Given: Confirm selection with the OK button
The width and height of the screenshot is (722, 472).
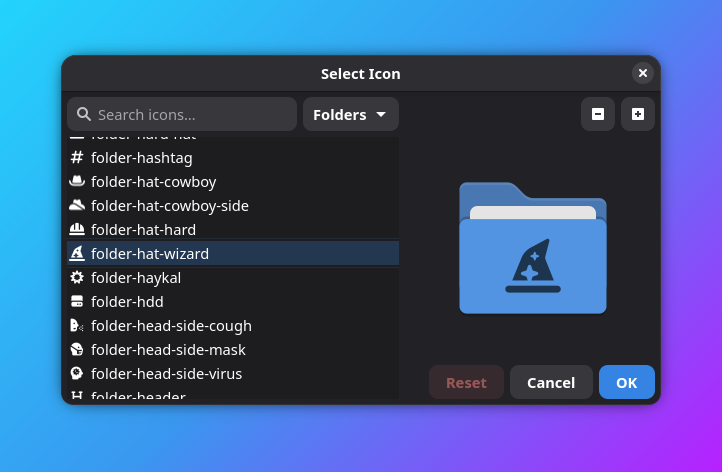Looking at the screenshot, I should pyautogui.click(x=627, y=382).
